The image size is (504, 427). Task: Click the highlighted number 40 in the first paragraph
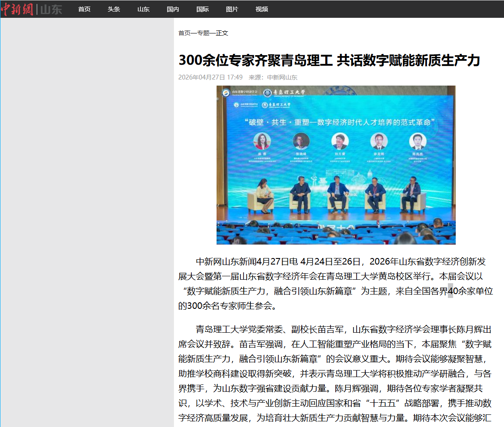pos(450,291)
